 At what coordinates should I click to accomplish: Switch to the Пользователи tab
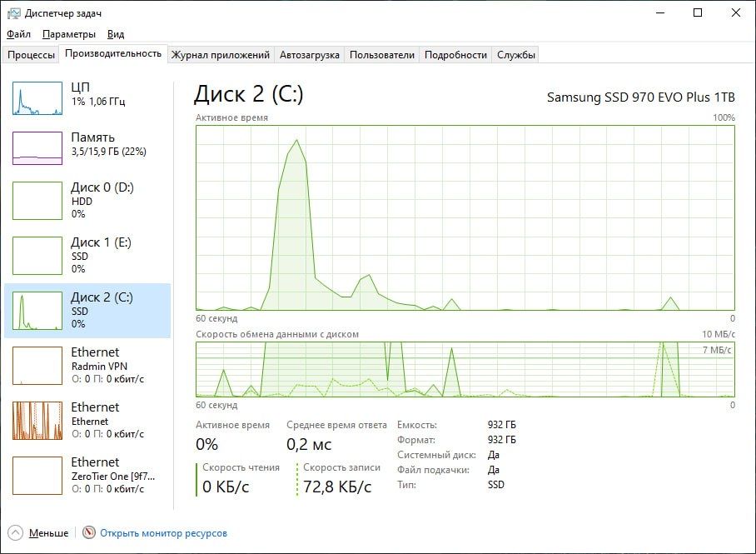coord(382,55)
